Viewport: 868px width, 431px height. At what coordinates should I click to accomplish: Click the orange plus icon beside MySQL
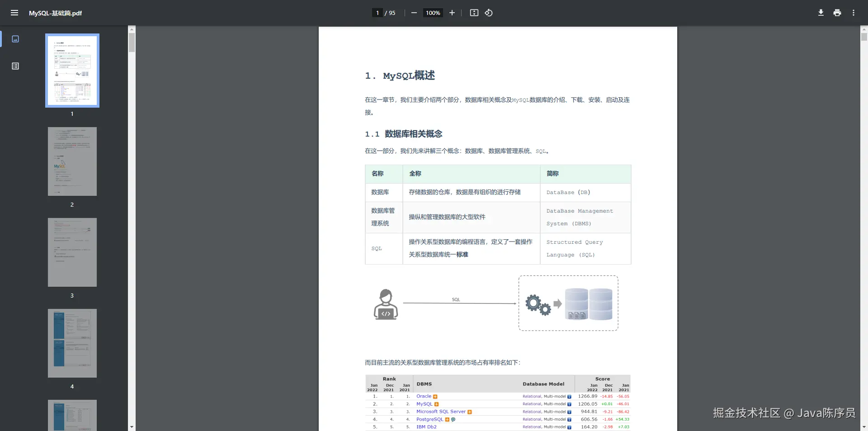point(437,404)
